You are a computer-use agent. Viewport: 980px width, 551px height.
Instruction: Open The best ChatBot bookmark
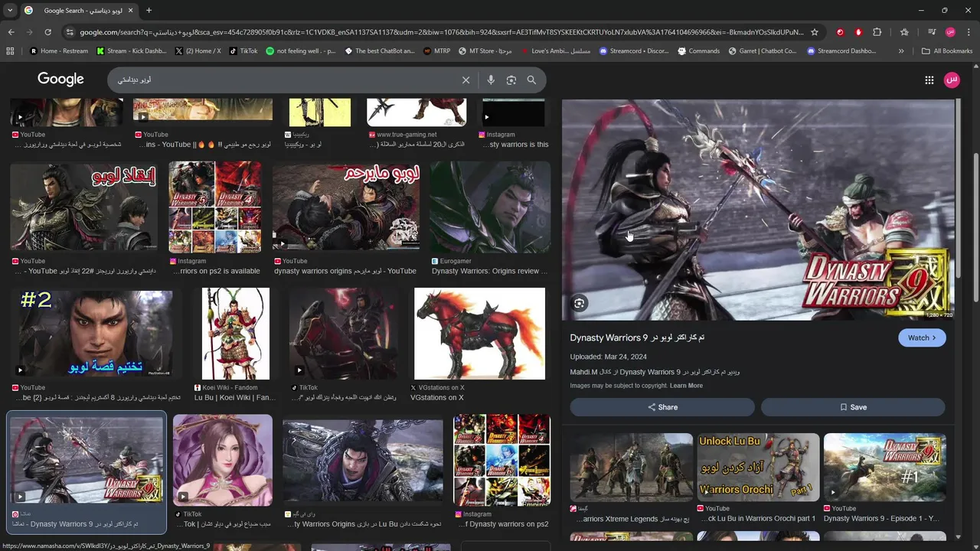pos(380,51)
